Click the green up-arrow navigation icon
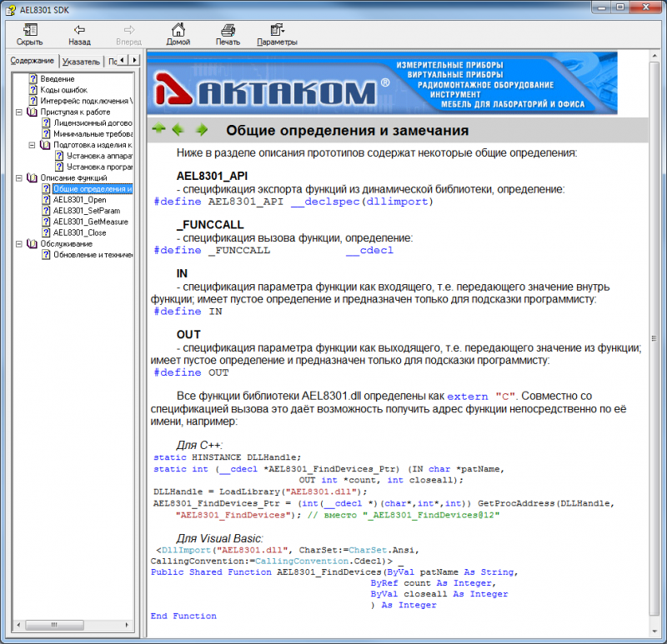This screenshot has height=644, width=667. coord(158,128)
